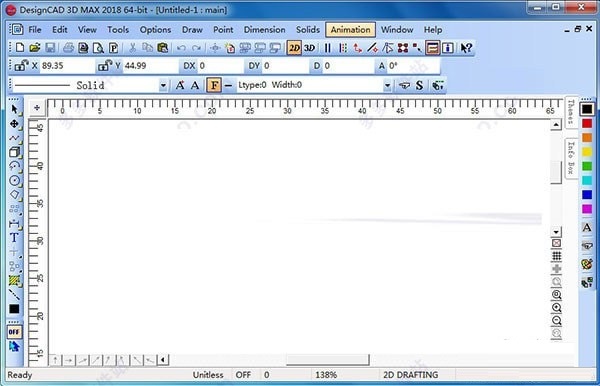Pick the green color swatch
Screen dimensions: 600x386
pos(587,166)
